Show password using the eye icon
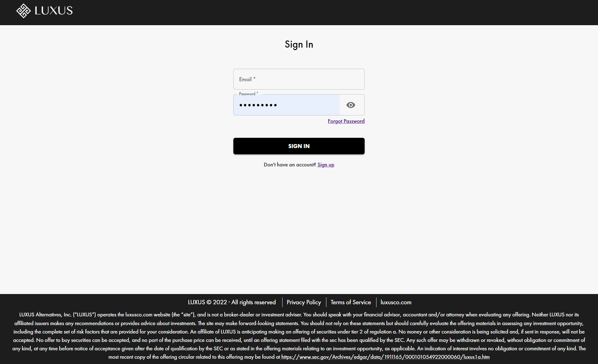Screen dimensions: 598x364 351,105
